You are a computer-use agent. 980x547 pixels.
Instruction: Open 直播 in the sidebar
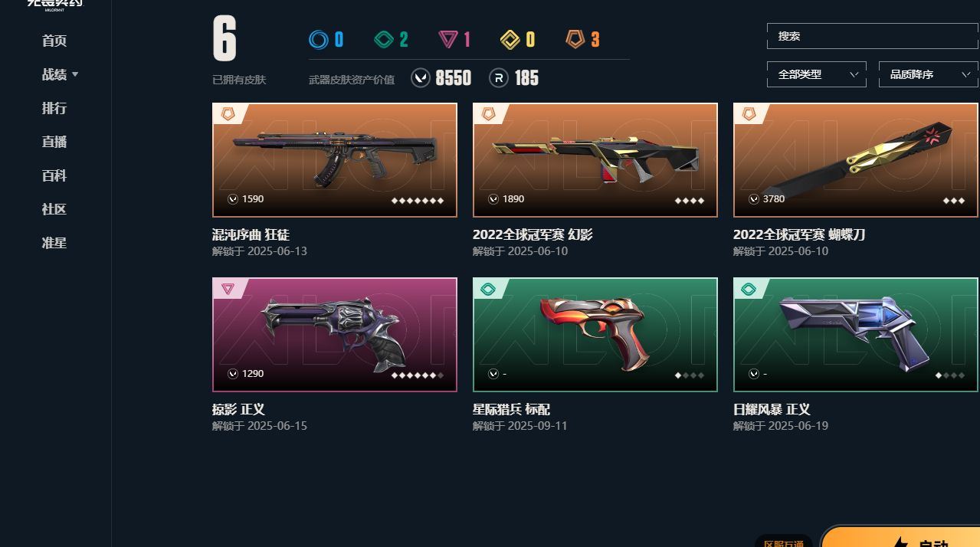tap(54, 142)
